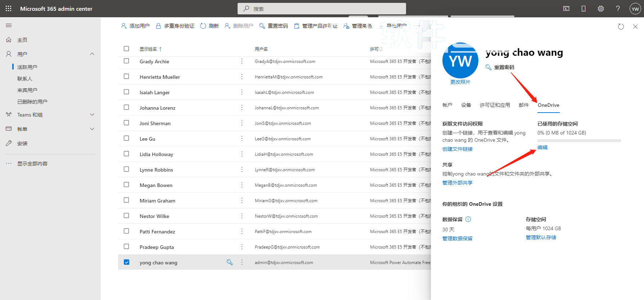The height and width of the screenshot is (300, 644).
Task: Open more actions for Grady Archie
Action: [x=242, y=62]
